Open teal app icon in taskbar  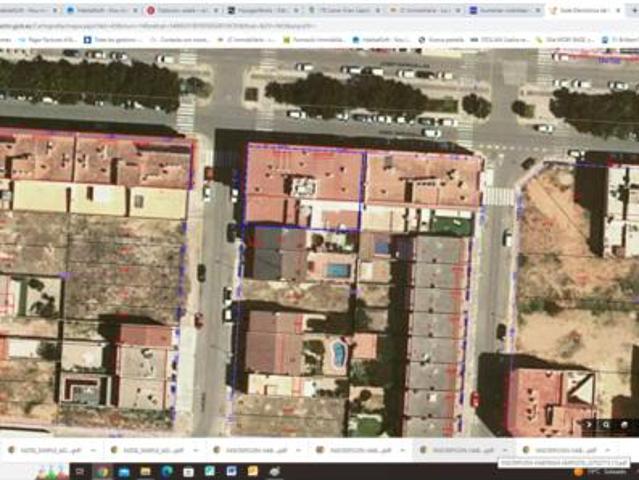coord(209,471)
